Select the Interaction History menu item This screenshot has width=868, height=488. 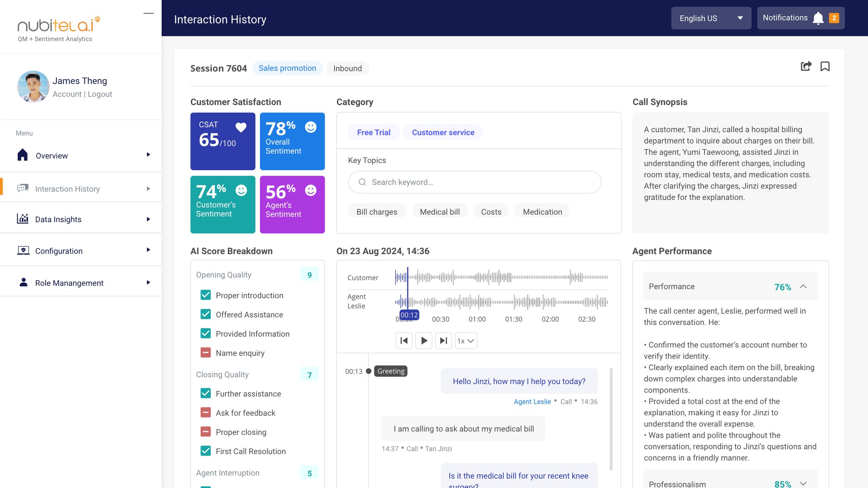pyautogui.click(x=67, y=189)
